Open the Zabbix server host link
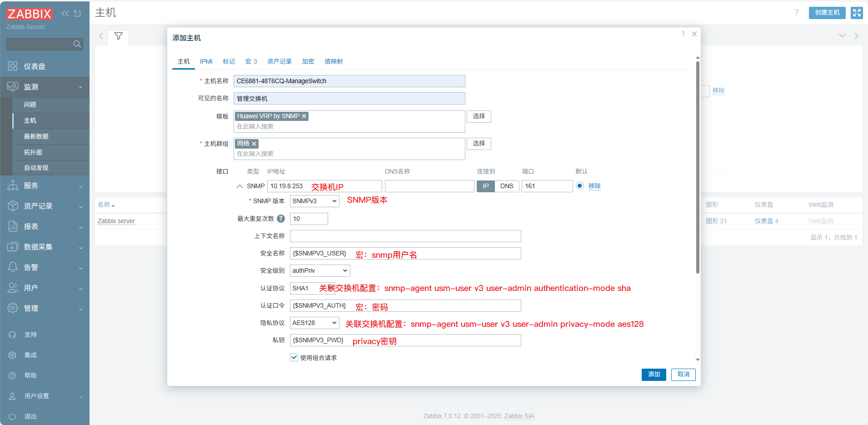The image size is (868, 425). pyautogui.click(x=116, y=221)
